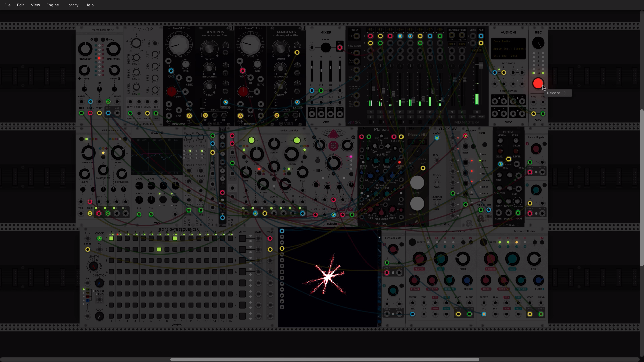Click the red record button on REC module
Image resolution: width=644 pixels, height=362 pixels.
(538, 84)
